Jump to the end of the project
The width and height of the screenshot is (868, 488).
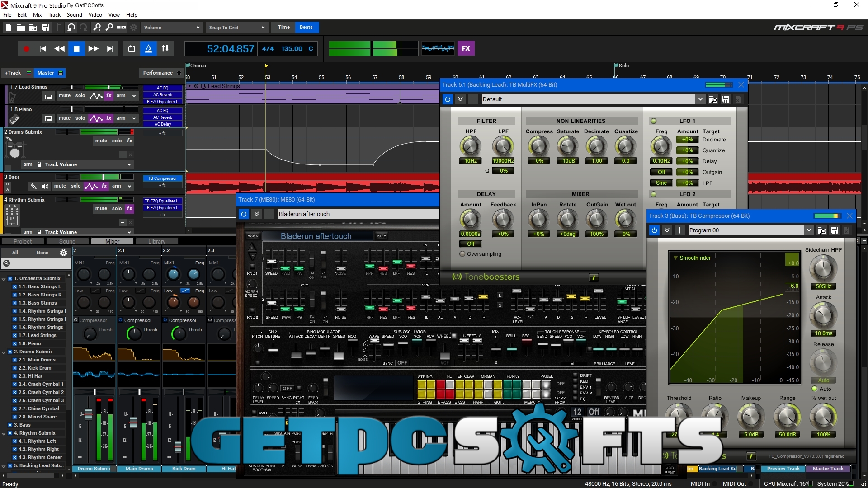pyautogui.click(x=110, y=49)
